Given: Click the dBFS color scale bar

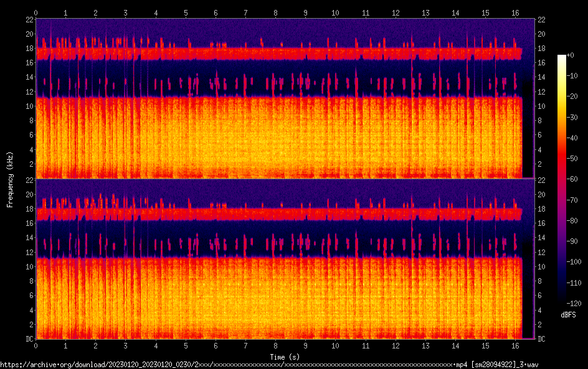Looking at the screenshot, I should pyautogui.click(x=562, y=179).
